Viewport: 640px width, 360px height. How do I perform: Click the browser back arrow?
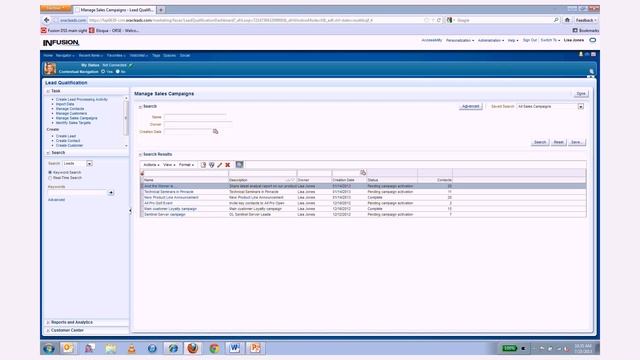(x=47, y=20)
